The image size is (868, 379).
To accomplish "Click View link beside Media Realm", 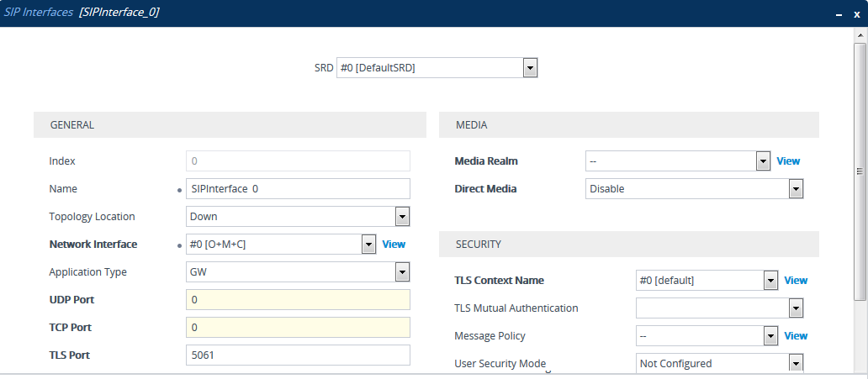I will pos(788,161).
